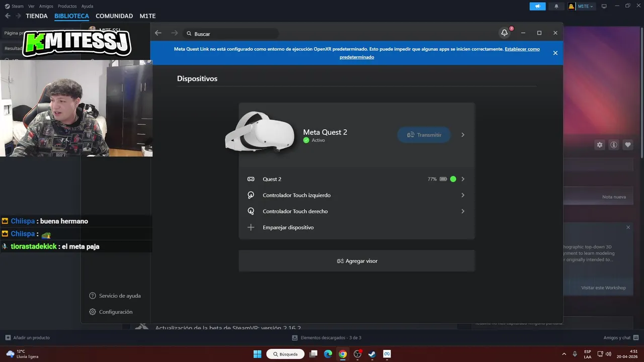Click Steam forward navigation arrow
Screen dimensions: 644x362
(18, 16)
